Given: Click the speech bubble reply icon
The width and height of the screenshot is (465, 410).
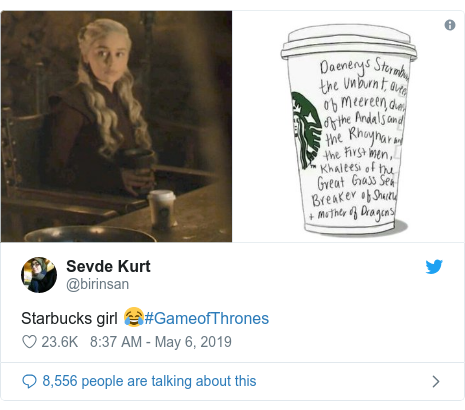Looking at the screenshot, I should pos(29,381).
